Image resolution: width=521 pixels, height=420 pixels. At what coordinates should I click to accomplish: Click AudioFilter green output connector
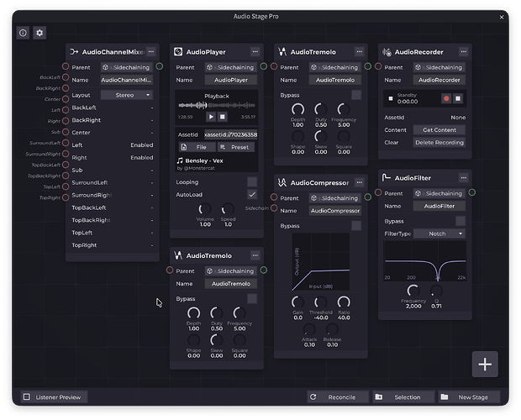tap(471, 192)
